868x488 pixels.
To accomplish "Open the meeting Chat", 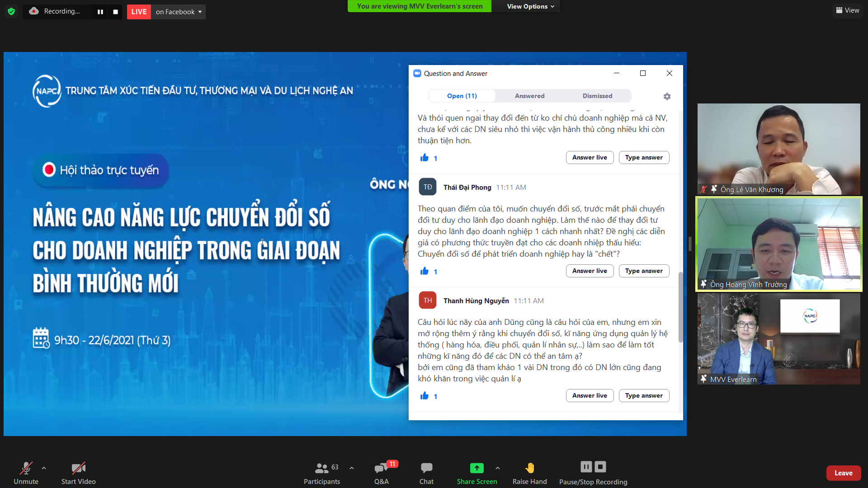I will click(x=426, y=473).
